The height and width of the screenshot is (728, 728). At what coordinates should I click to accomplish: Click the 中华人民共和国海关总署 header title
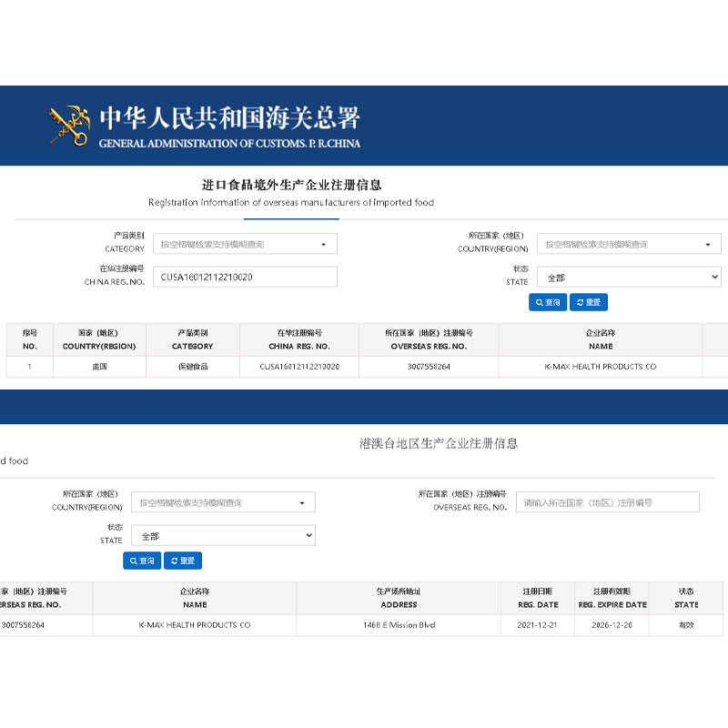point(230,118)
